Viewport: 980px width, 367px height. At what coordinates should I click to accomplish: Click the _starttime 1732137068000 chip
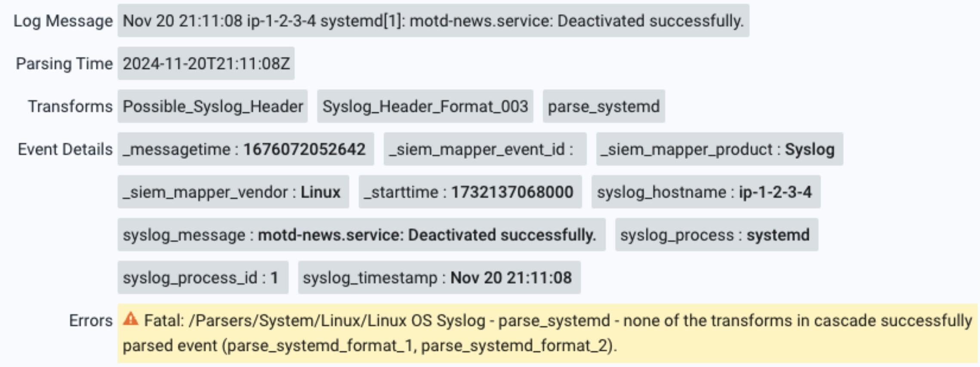coord(470,192)
